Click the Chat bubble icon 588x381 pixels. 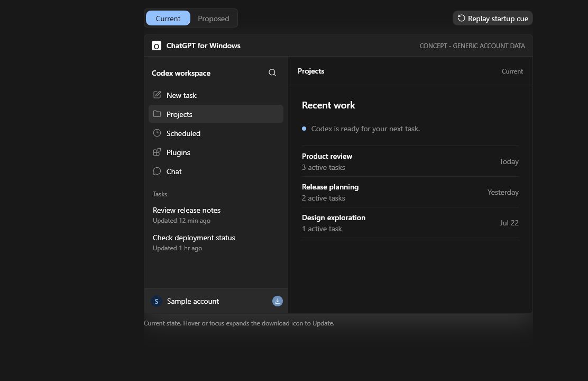coord(157,171)
